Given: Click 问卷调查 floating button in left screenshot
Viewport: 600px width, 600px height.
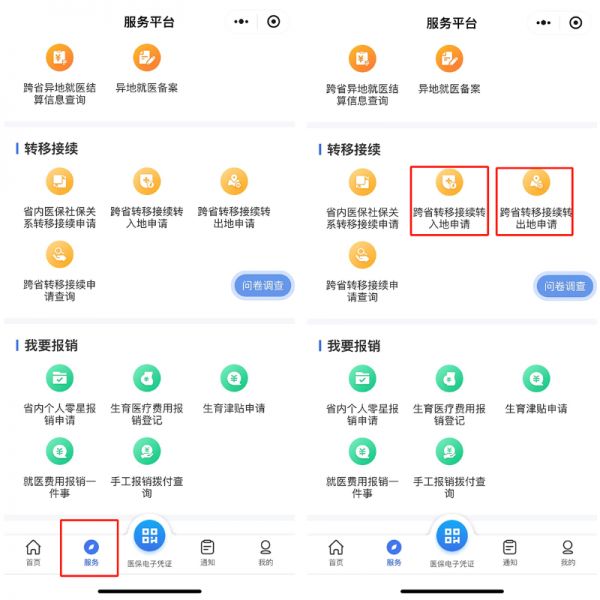Looking at the screenshot, I should pyautogui.click(x=262, y=285).
